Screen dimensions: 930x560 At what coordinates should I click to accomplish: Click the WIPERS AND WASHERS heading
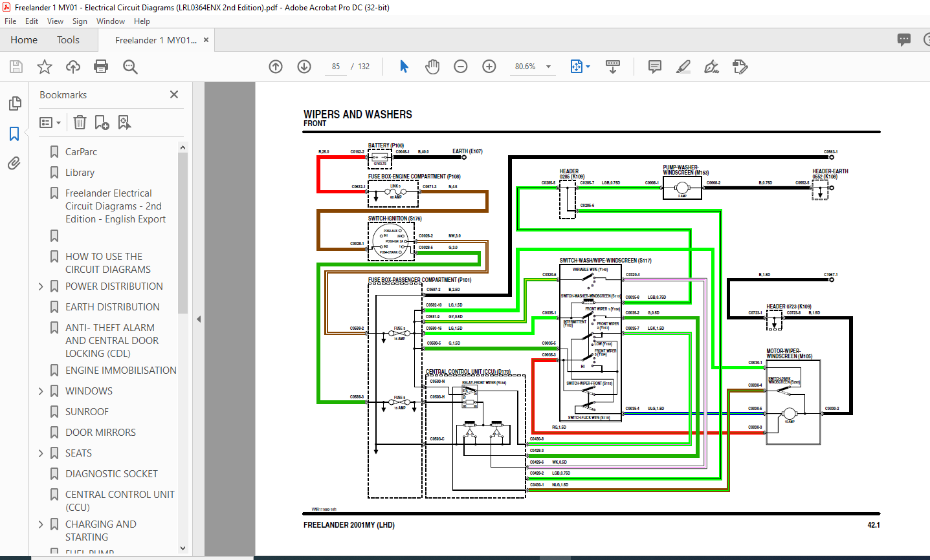pos(358,114)
